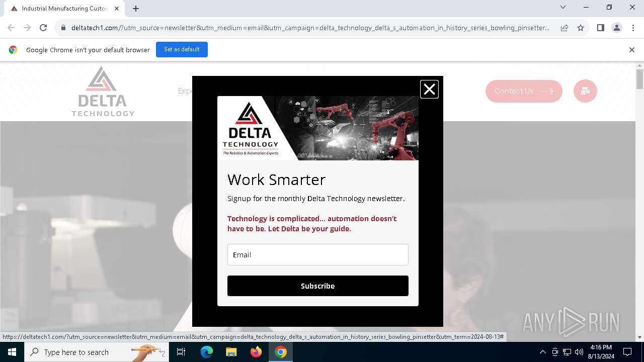Open the notification center icon

click(x=627, y=352)
